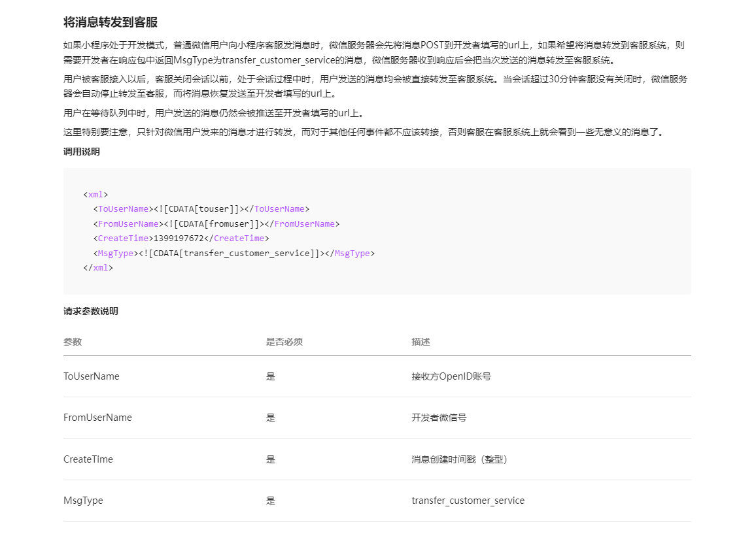
Task: Click the MsgType transfer_customer_service code line
Action: 234,254
